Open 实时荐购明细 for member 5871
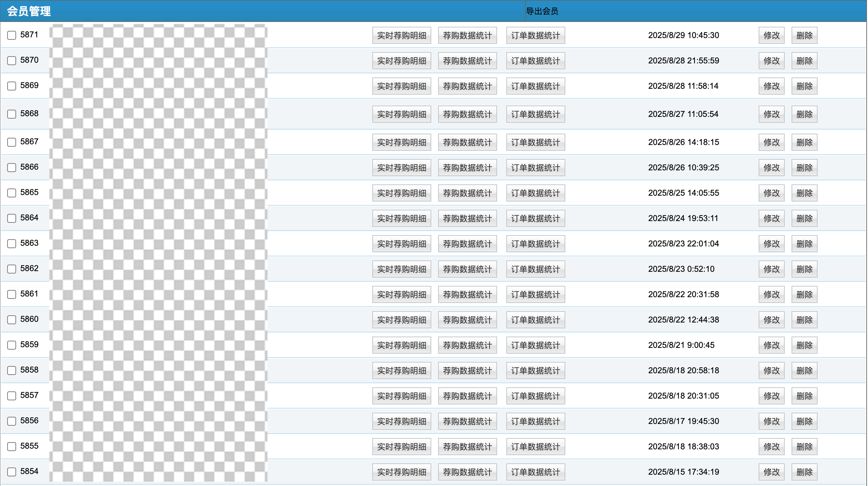The image size is (868, 486). 401,35
